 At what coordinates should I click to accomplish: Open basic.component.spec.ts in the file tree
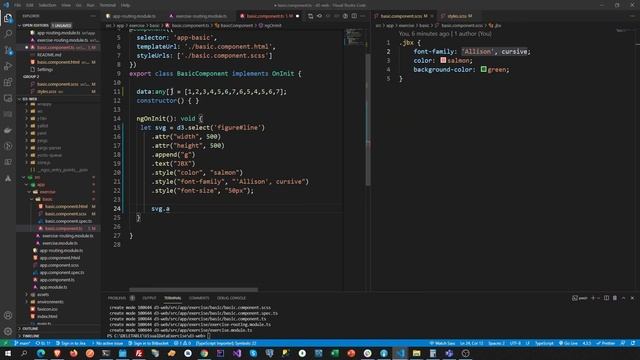click(59, 221)
